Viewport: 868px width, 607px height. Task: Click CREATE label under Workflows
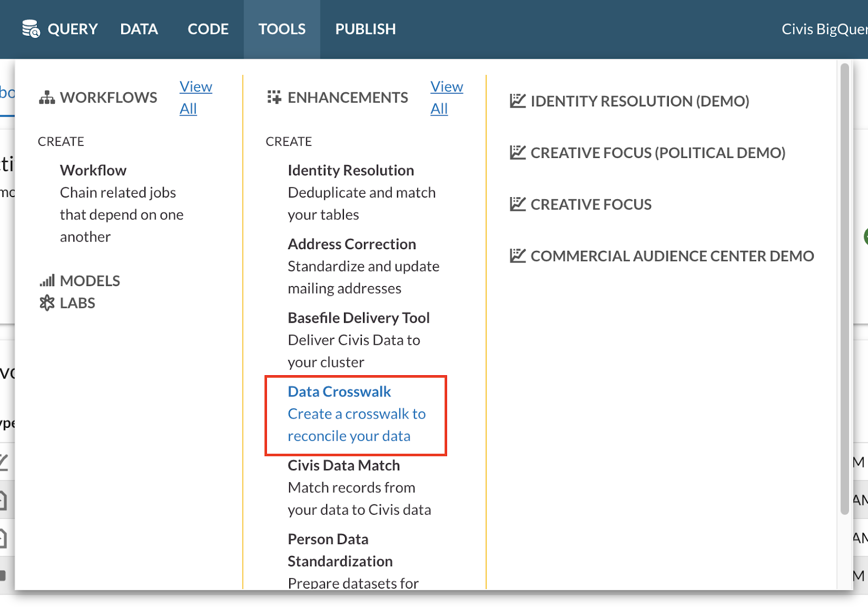pos(61,142)
